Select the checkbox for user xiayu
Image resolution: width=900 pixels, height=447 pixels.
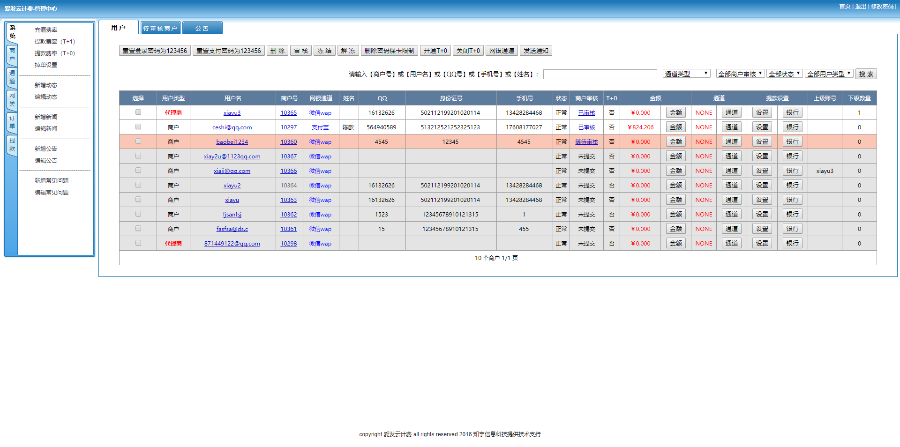pyautogui.click(x=138, y=199)
